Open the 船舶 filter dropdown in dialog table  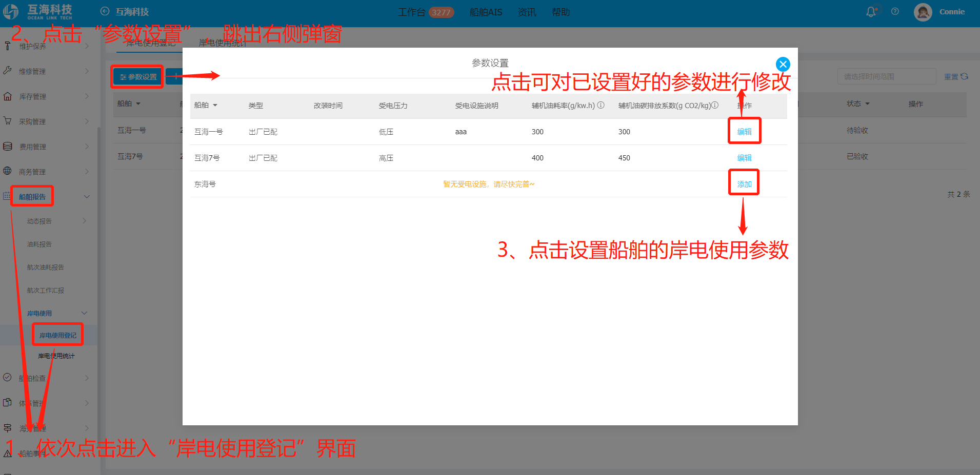[x=215, y=105]
